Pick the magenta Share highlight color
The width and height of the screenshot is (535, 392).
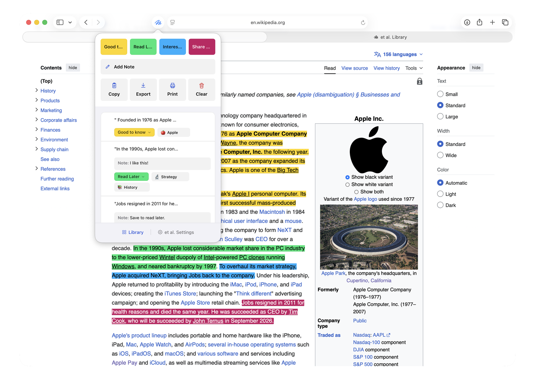tap(202, 47)
